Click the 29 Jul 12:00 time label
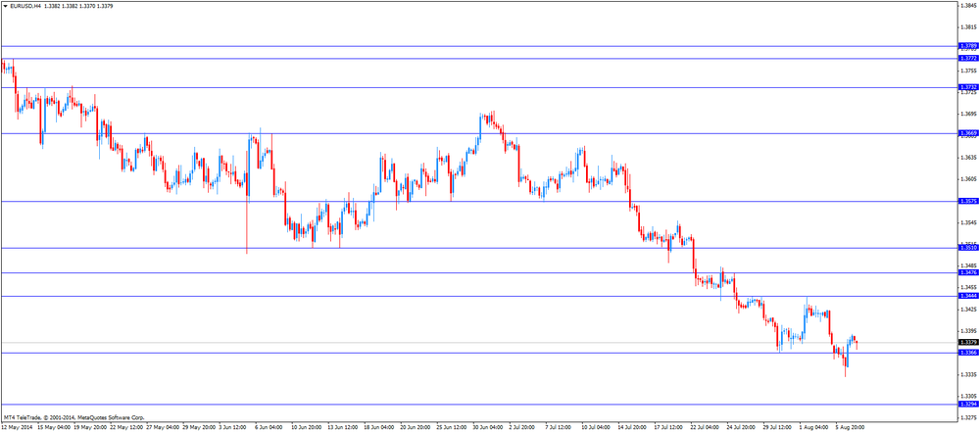 tap(775, 427)
